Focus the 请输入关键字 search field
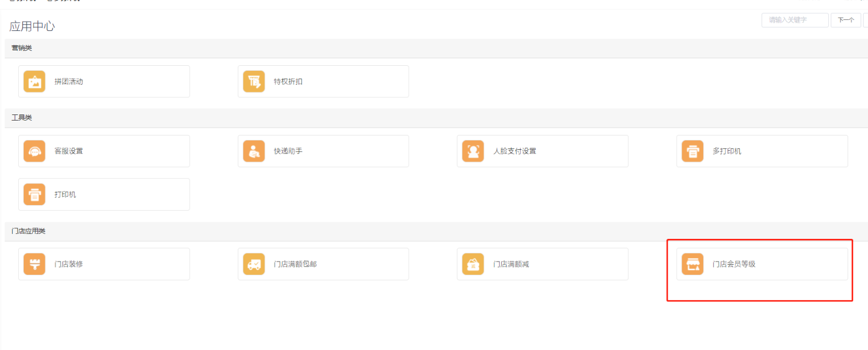The image size is (868, 350). pos(794,20)
